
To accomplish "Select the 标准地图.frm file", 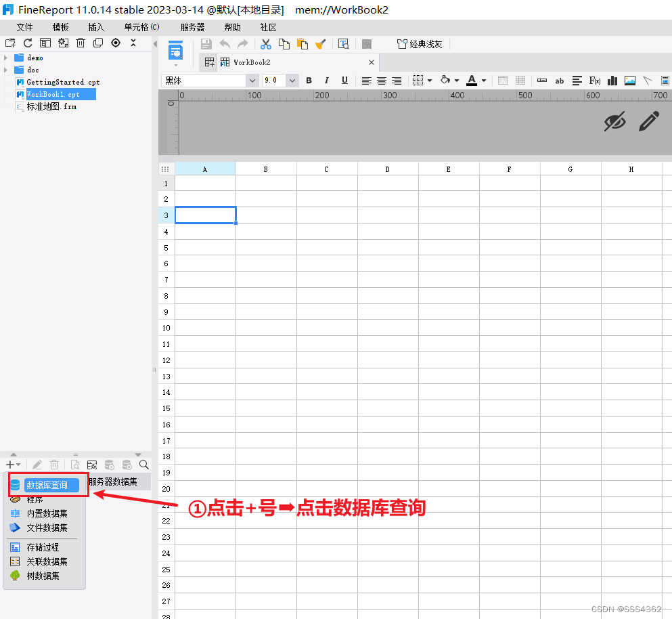I will pyautogui.click(x=51, y=106).
